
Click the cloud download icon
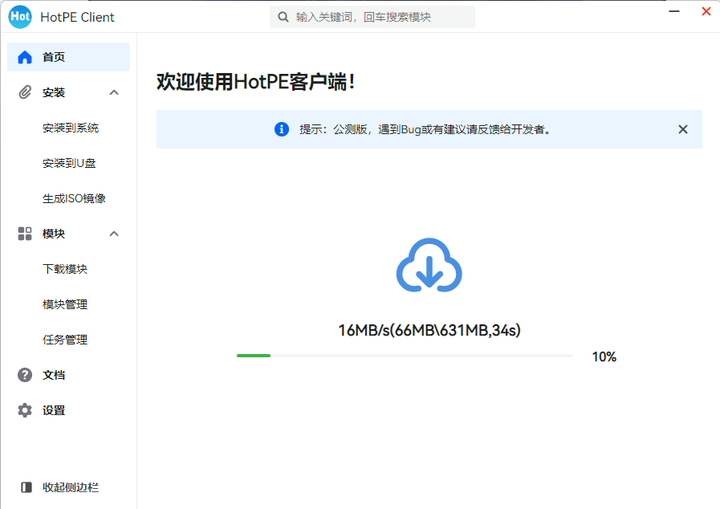pyautogui.click(x=429, y=265)
